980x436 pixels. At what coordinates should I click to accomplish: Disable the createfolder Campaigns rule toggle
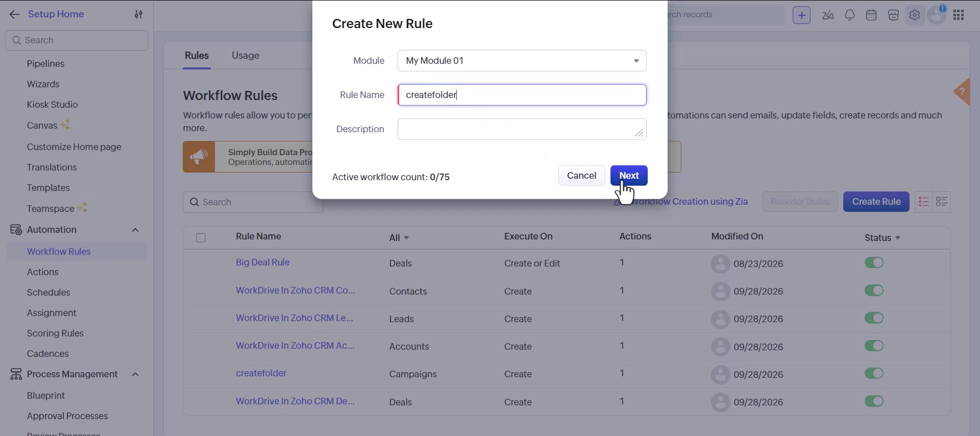[x=874, y=373]
